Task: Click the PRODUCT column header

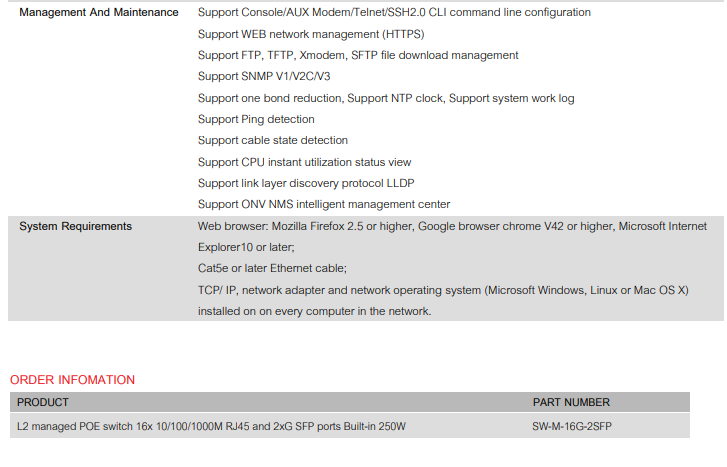Action: click(x=43, y=403)
